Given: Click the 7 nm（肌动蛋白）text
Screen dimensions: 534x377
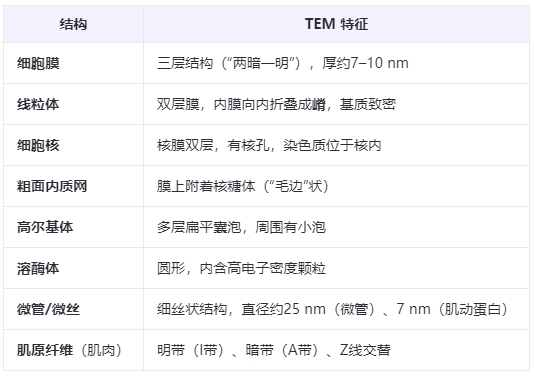Looking at the screenshot, I should pos(452,309).
